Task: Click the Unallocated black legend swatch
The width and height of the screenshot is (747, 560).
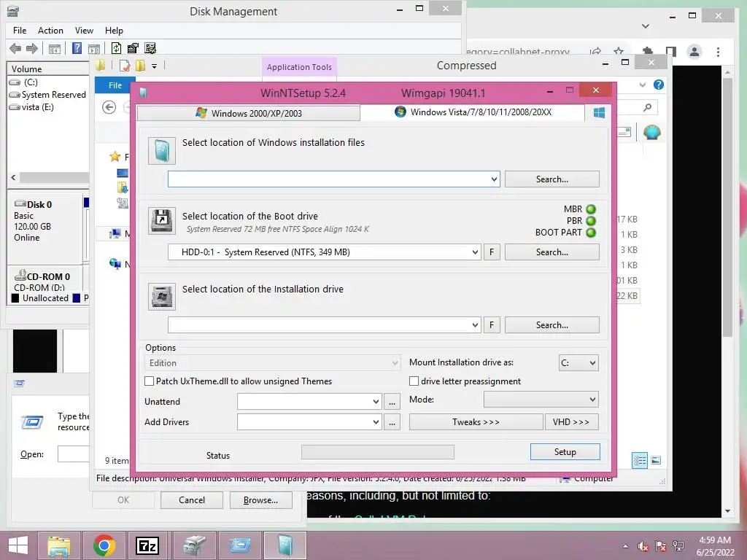Action: point(15,298)
